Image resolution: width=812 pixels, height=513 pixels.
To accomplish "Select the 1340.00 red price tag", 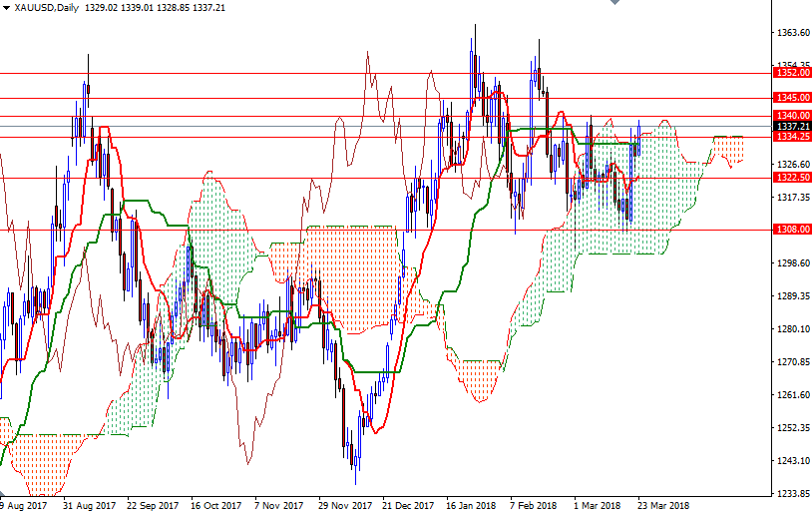I will pyautogui.click(x=792, y=116).
